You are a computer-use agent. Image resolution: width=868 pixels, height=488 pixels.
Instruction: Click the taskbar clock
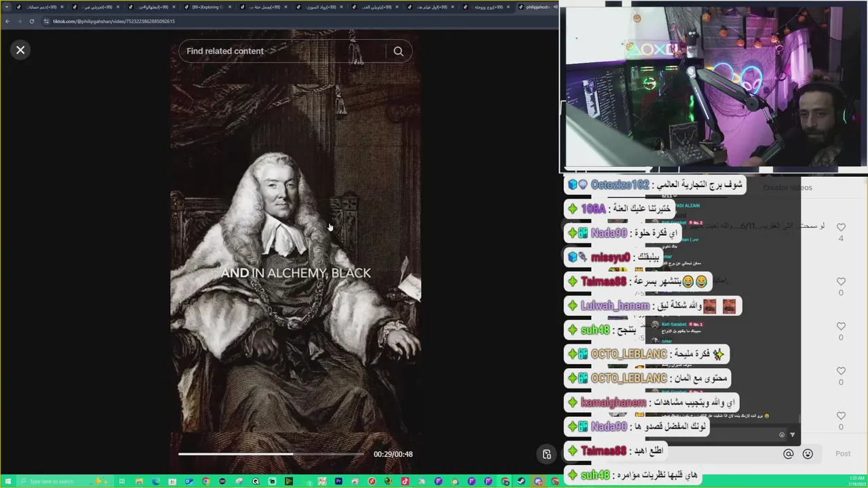pyautogui.click(x=856, y=481)
